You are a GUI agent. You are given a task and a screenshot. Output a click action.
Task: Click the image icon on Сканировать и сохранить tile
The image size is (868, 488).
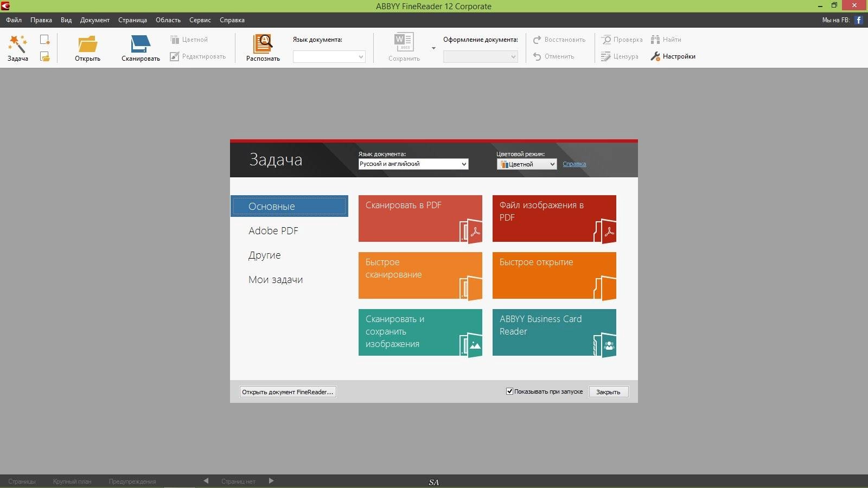pos(471,345)
